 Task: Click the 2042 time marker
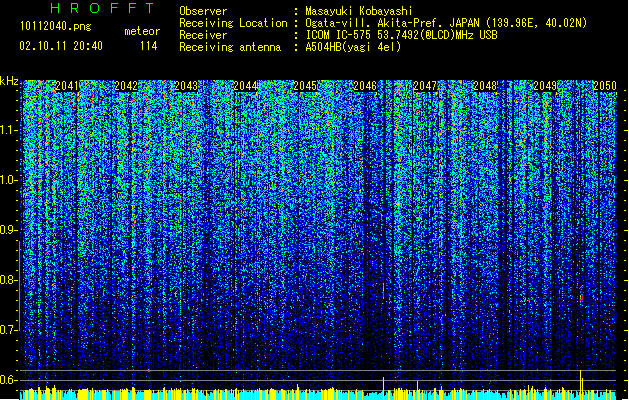(126, 86)
